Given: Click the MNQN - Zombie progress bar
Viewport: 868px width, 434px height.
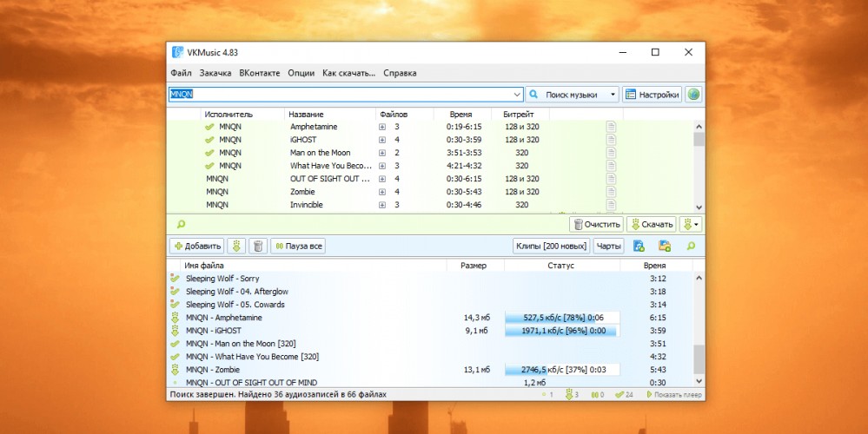Looking at the screenshot, I should point(562,369).
